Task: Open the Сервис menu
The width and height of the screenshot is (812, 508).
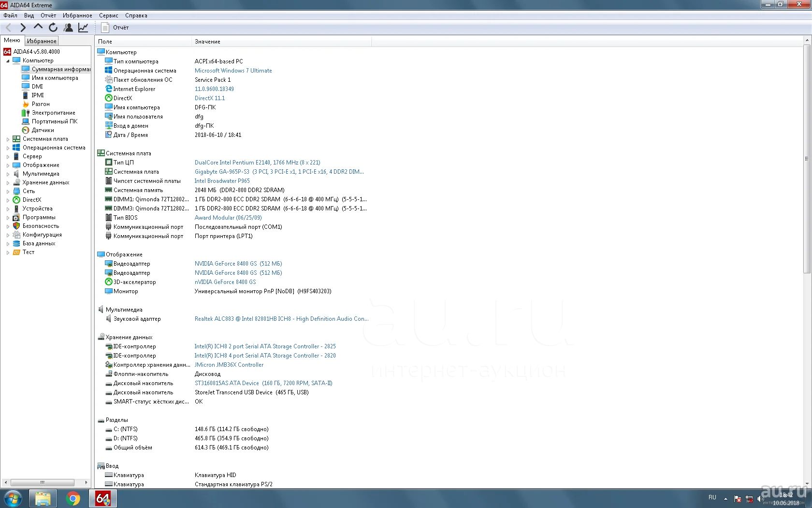Action: [x=109, y=15]
